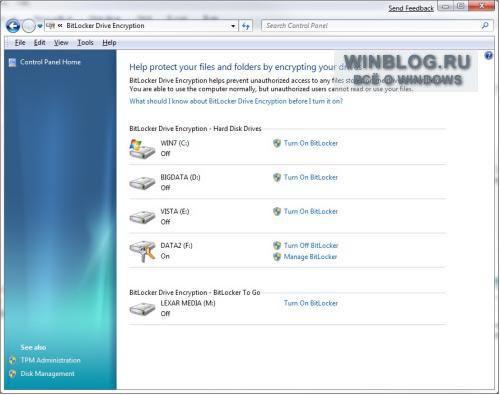Select the BIGDATA (D:) drive label

click(x=180, y=177)
